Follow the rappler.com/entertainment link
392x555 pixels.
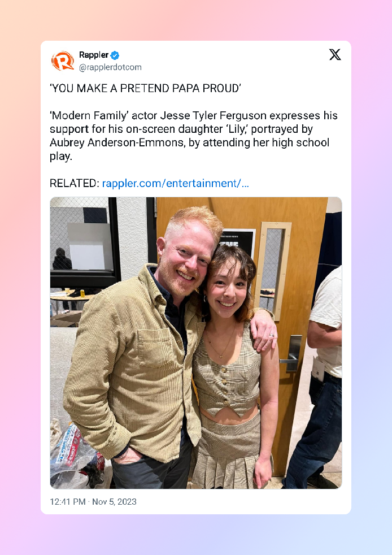point(176,183)
